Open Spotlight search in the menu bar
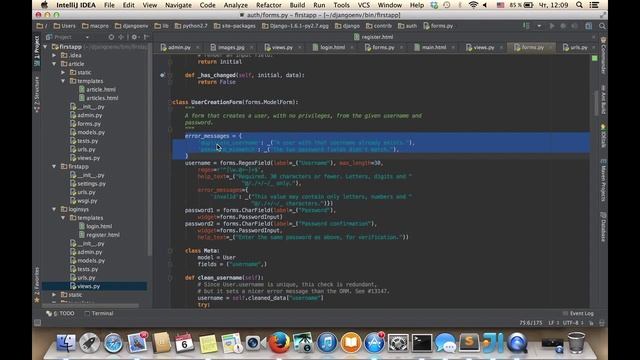 point(579,5)
